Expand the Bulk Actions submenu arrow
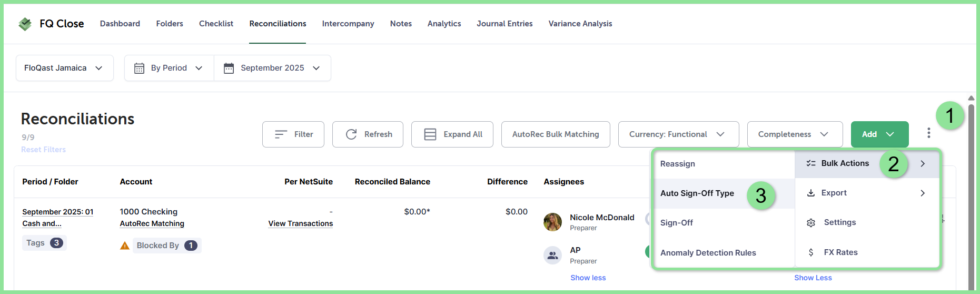 click(x=923, y=163)
